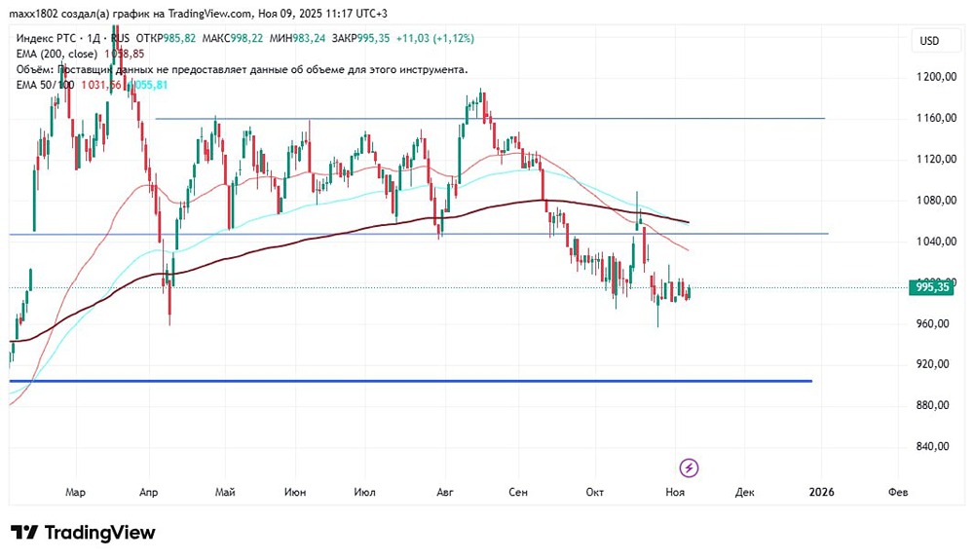Click the Объём volume indicator legend

click(x=35, y=69)
